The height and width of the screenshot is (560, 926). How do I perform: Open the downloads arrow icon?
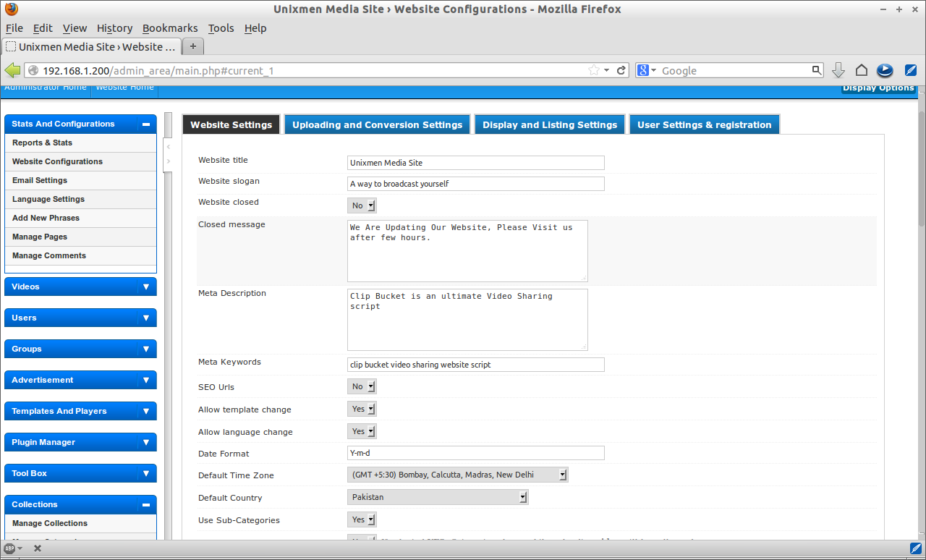[838, 70]
